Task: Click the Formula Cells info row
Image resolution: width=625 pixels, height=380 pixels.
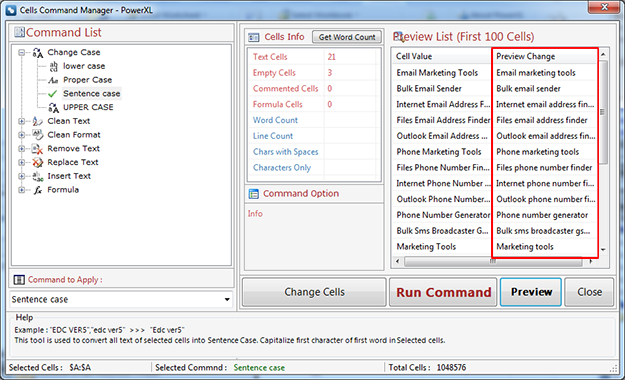Action: point(313,104)
